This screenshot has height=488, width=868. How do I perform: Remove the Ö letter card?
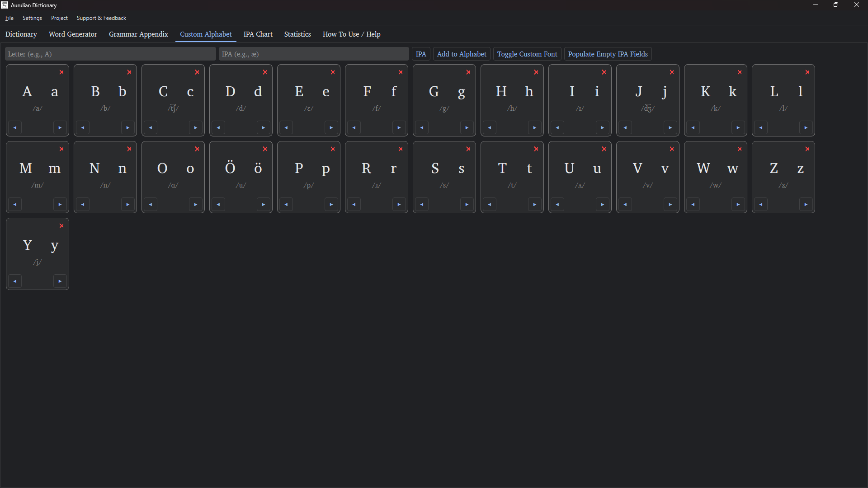tap(265, 149)
